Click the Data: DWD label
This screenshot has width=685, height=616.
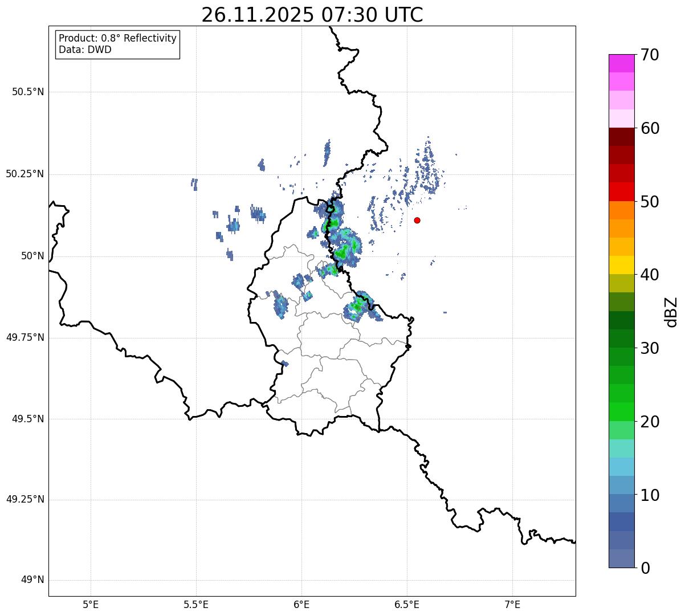click(85, 50)
